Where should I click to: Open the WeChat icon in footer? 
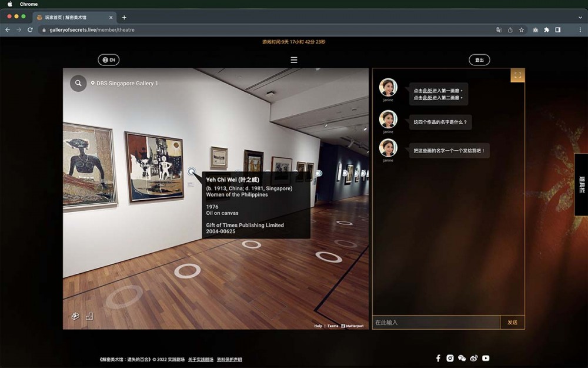(462, 358)
